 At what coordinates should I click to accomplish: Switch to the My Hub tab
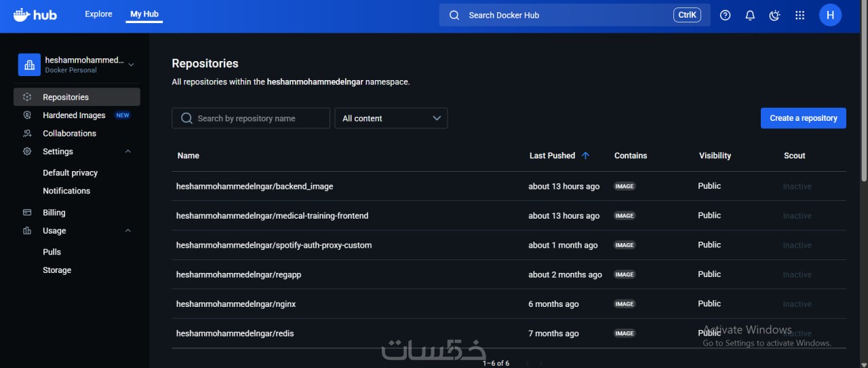tap(144, 14)
